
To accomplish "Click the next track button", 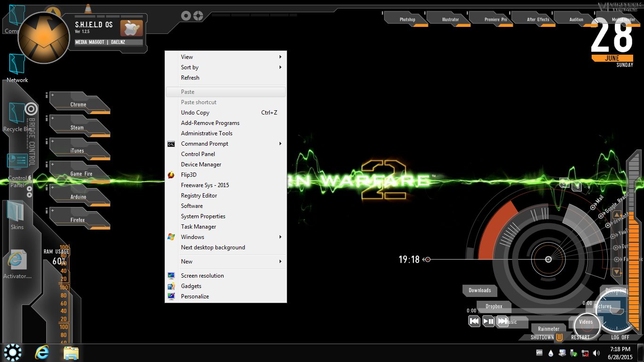I will 503,321.
